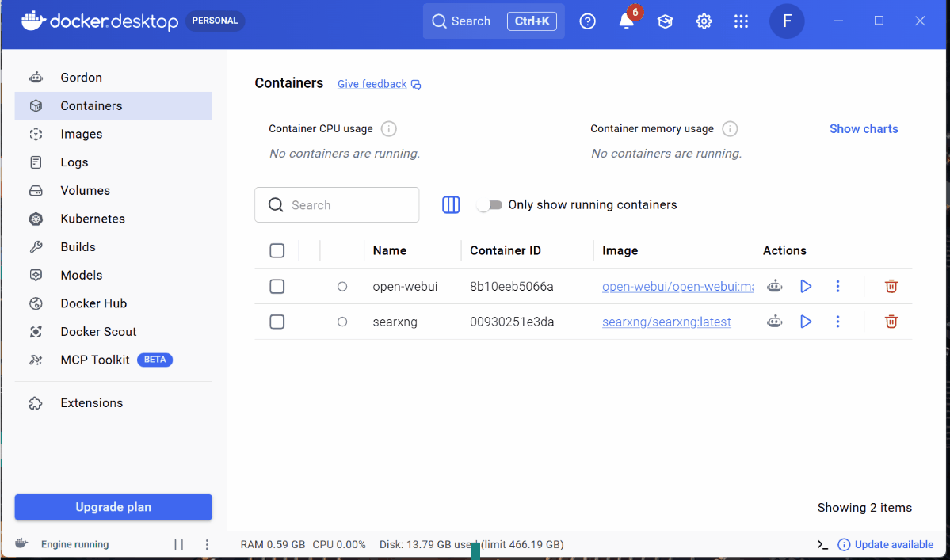
Task: Open more actions menu for searxng
Action: coord(838,322)
